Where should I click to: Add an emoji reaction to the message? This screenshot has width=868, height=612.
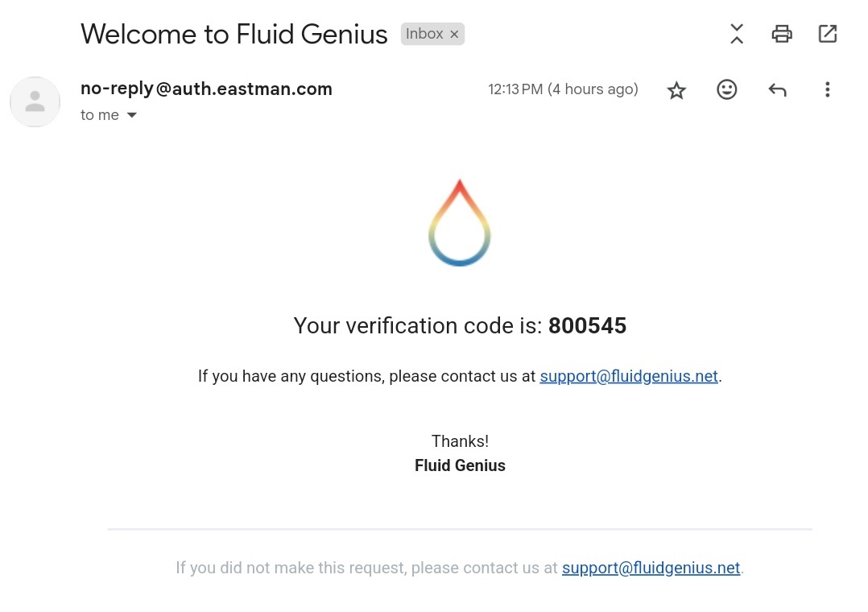pos(727,89)
